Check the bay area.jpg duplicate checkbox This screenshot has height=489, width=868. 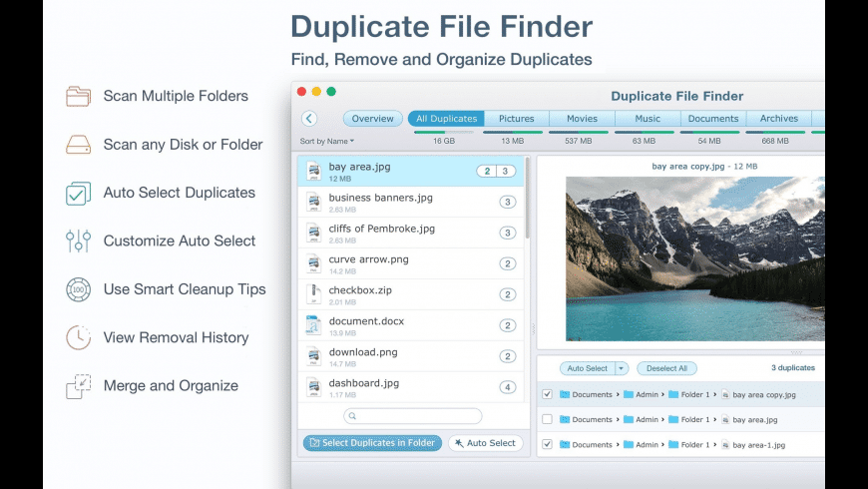pos(547,419)
